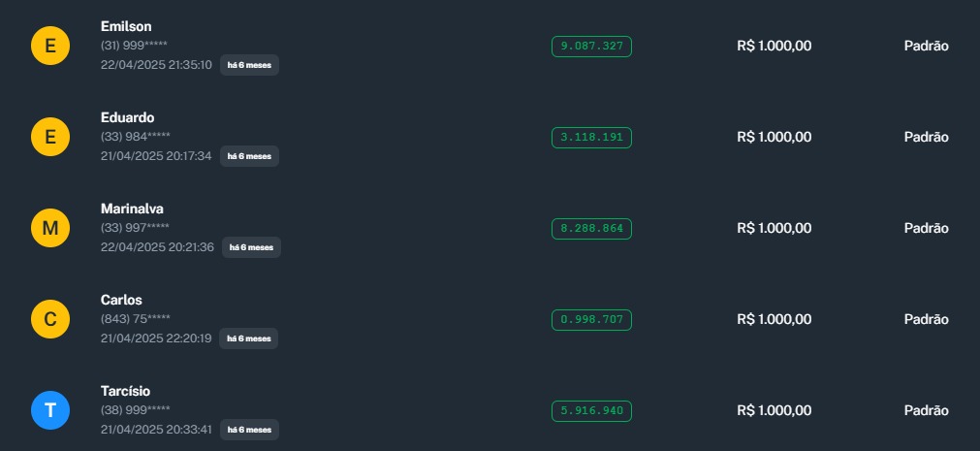
Task: Click Carlos's yellow C avatar
Action: (x=50, y=319)
